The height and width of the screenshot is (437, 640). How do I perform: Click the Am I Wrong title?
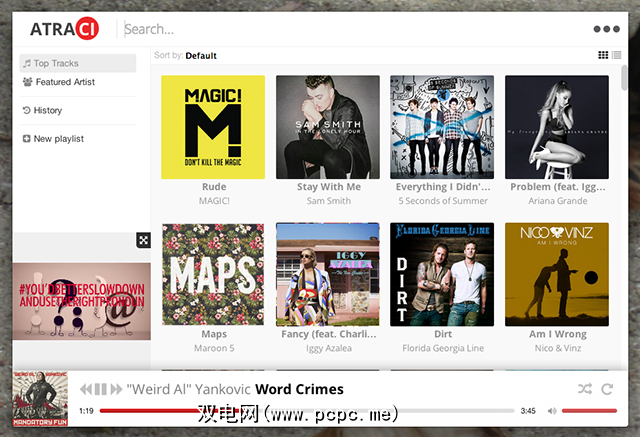click(558, 334)
